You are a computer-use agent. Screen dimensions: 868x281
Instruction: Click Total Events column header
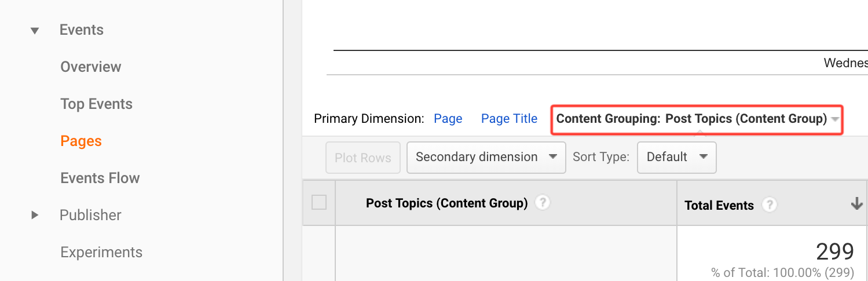[x=719, y=205]
